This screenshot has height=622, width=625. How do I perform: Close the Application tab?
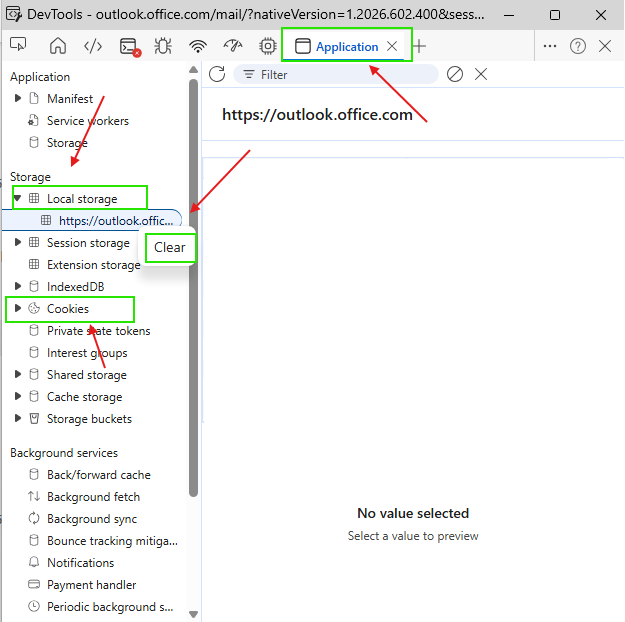pos(392,46)
